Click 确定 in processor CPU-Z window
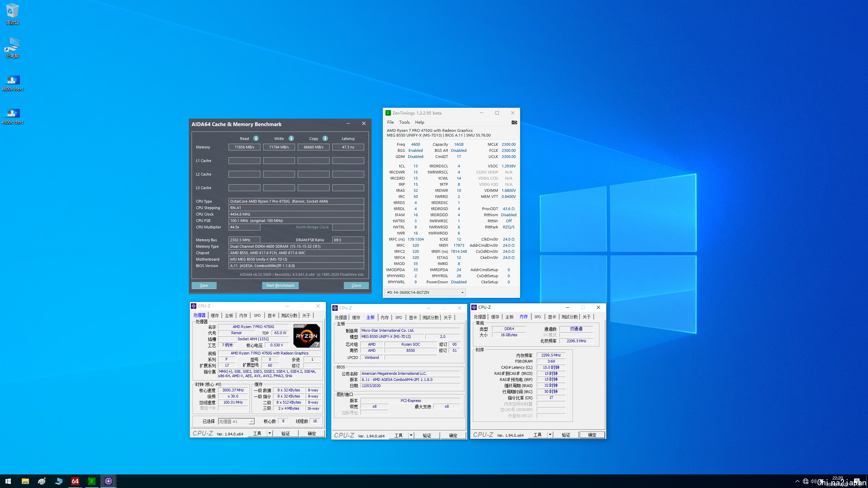 point(312,433)
